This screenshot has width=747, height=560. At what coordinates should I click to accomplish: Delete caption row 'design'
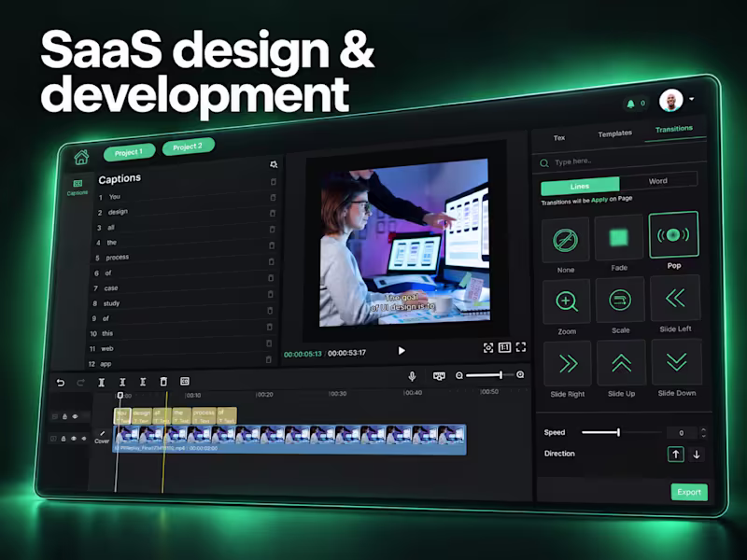tap(273, 197)
